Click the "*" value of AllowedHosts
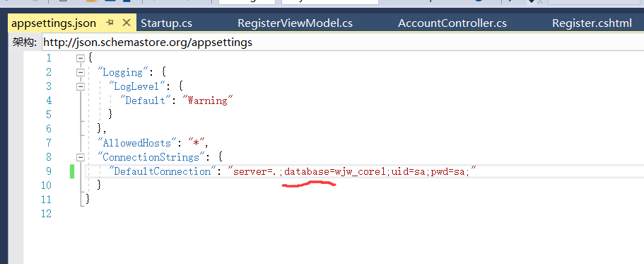 point(197,143)
